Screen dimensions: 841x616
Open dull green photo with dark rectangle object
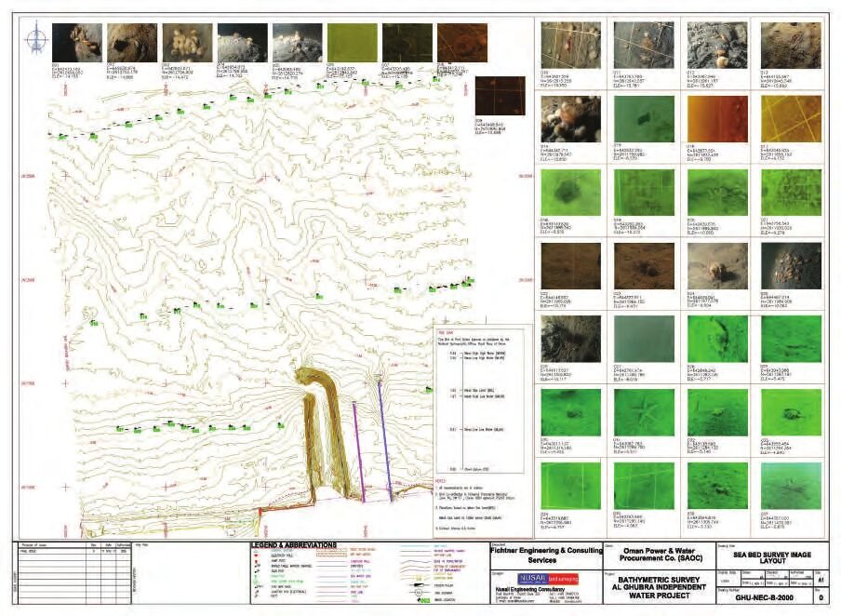[x=644, y=118]
